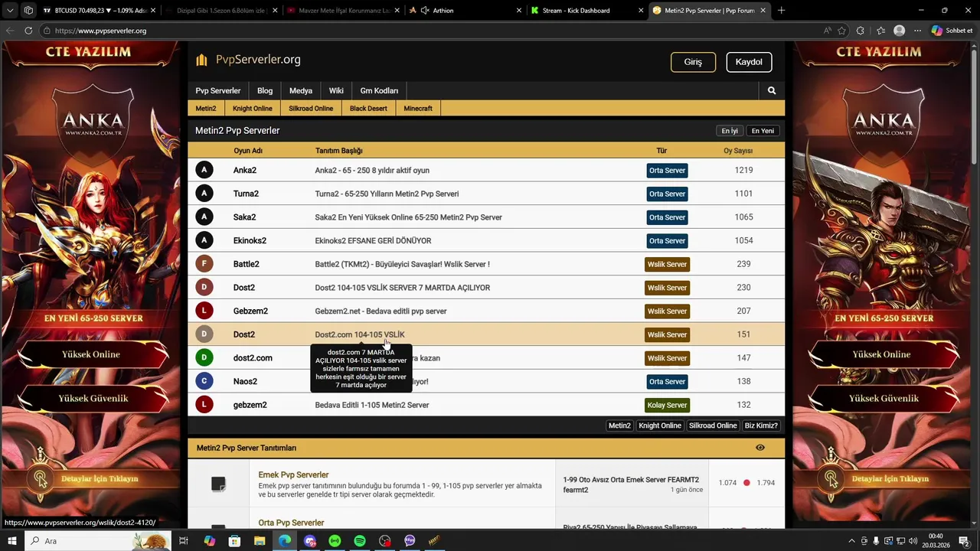Click the vote count 1219
This screenshot has height=551, width=980.
(743, 170)
